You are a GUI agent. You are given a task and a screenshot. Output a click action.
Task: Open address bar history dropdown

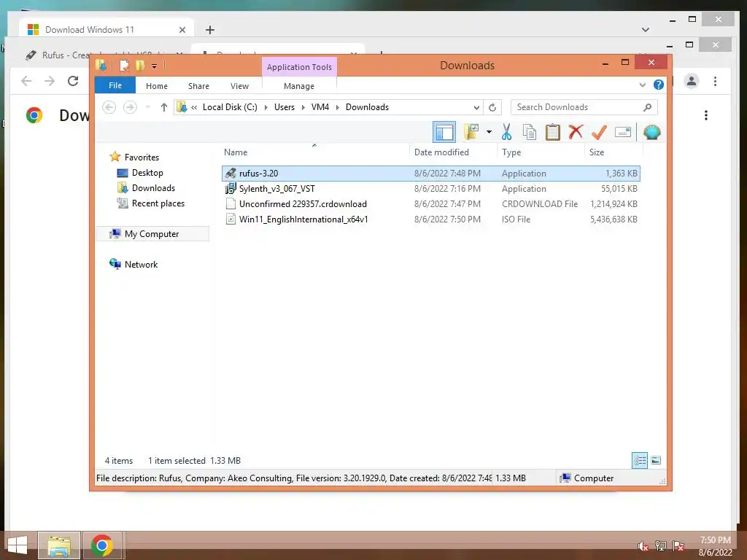[476, 107]
